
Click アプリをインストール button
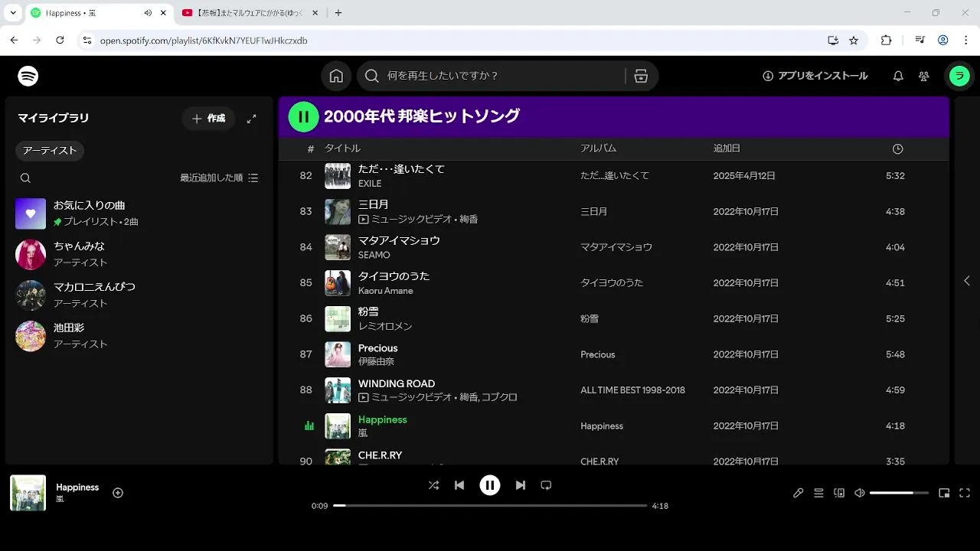tap(815, 76)
